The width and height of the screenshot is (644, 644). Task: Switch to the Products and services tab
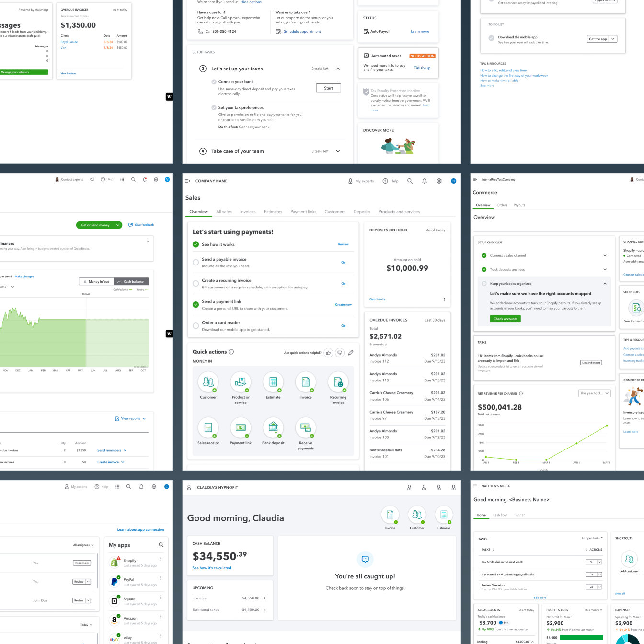399,212
